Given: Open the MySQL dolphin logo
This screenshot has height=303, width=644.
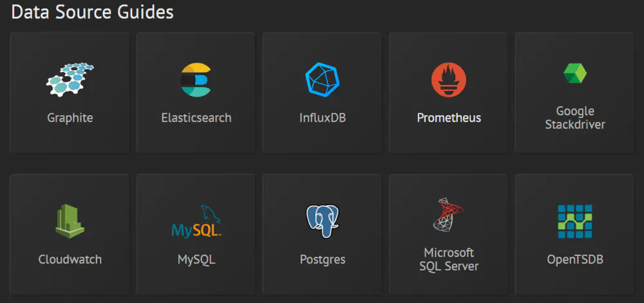Looking at the screenshot, I should [x=196, y=221].
